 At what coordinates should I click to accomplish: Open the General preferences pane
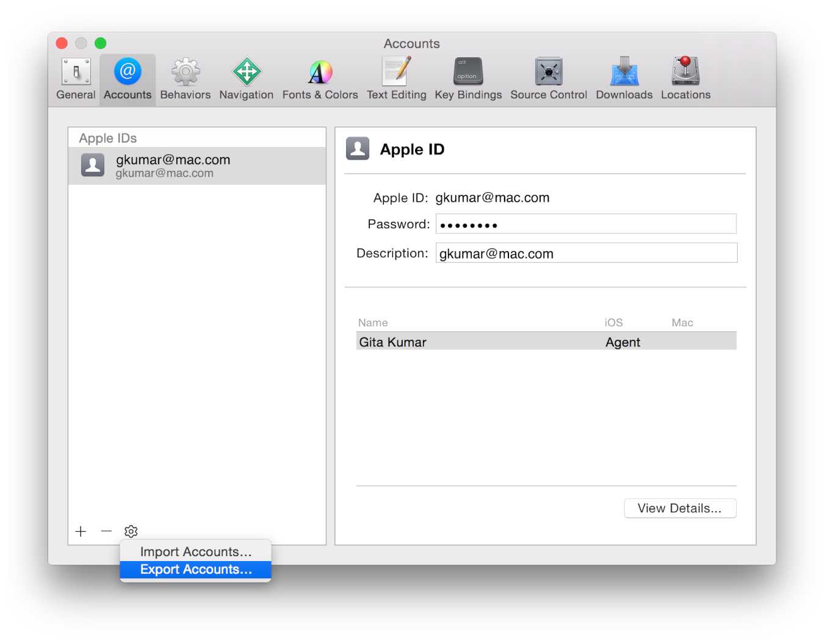click(x=76, y=79)
